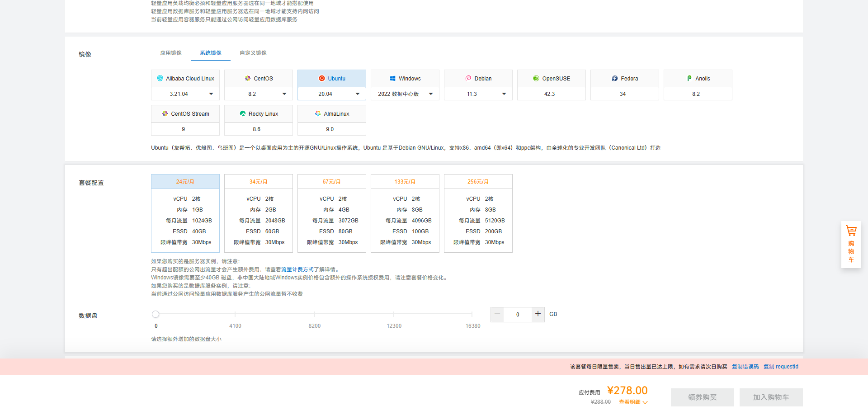Viewport: 868px width, 420px height.
Task: Decrease data disk size with the minus button
Action: [x=497, y=314]
